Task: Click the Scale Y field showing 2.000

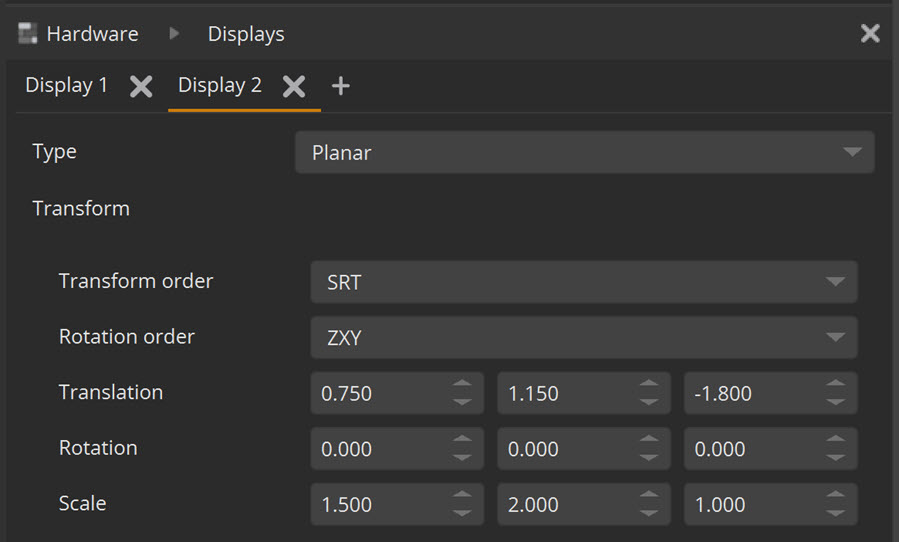Action: point(565,505)
